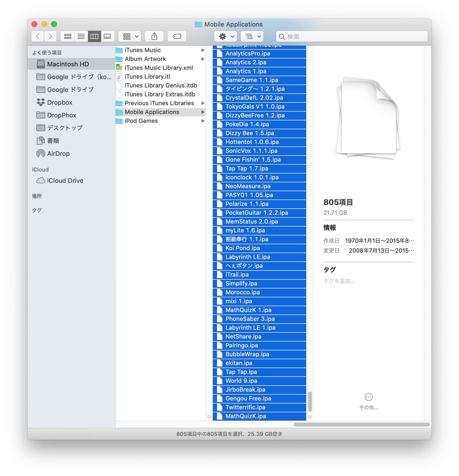
Task: Select Macintosh HD in sidebar
Action: (71, 64)
